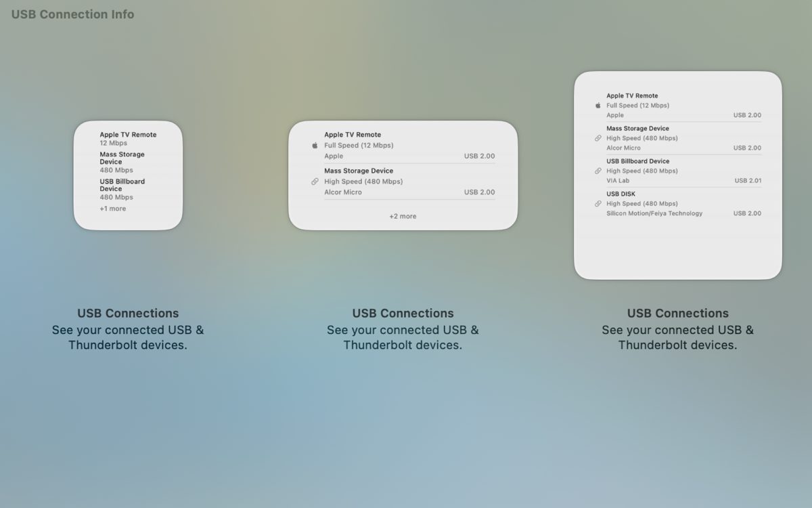Select the small USB Connections widget with +1 more
812x508 pixels.
128,175
